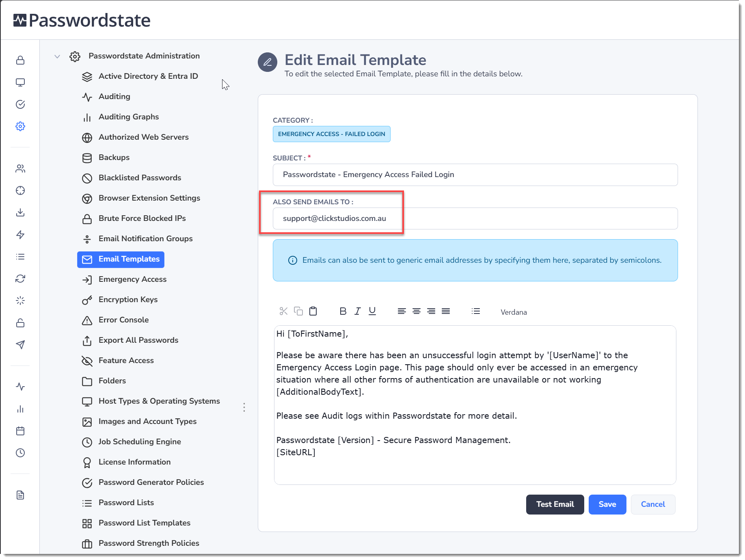Collapse the Passwordstate Administration tree node
The width and height of the screenshot is (745, 560).
[57, 56]
